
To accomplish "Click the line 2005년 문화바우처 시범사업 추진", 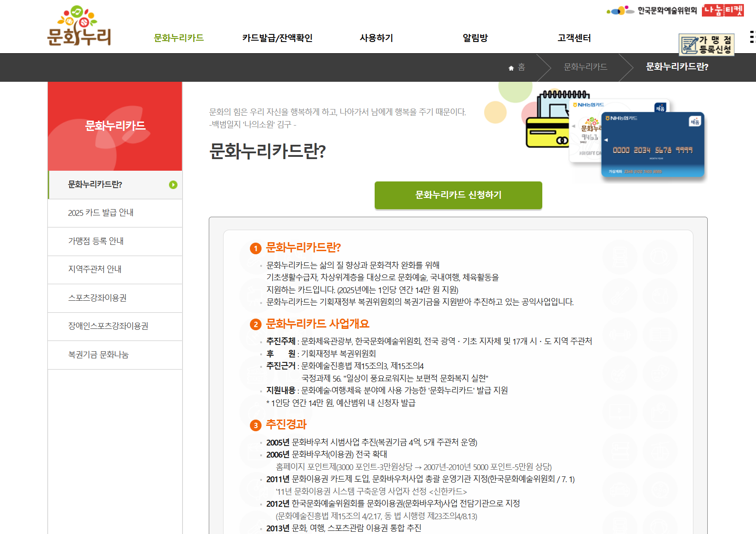I will [372, 442].
